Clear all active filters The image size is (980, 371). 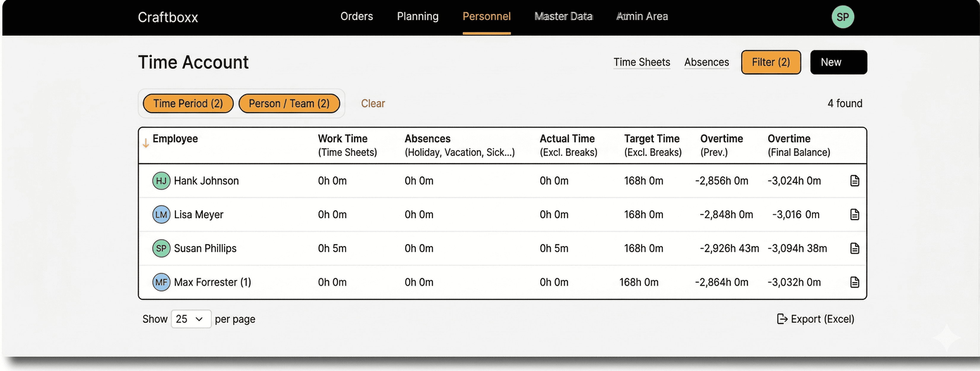click(372, 104)
